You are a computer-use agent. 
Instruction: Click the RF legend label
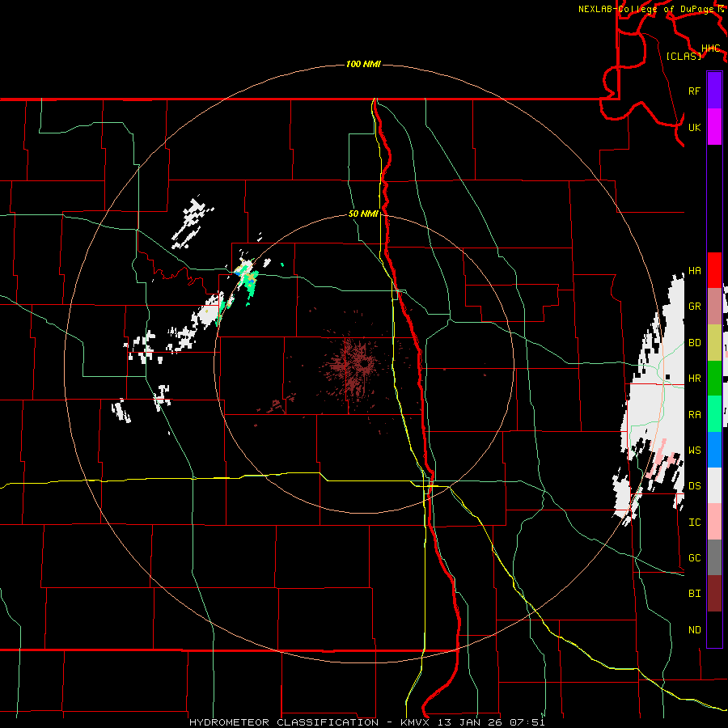pyautogui.click(x=695, y=91)
